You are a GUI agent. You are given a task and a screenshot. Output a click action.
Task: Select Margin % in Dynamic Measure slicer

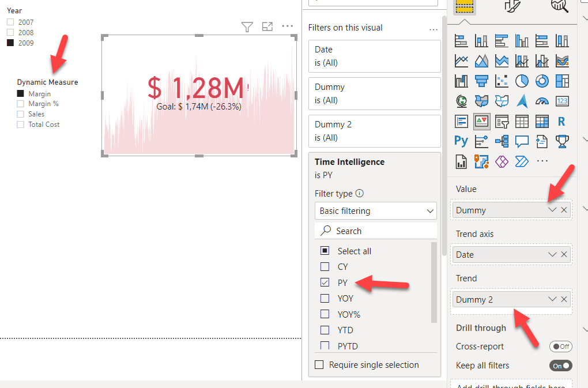tap(21, 104)
